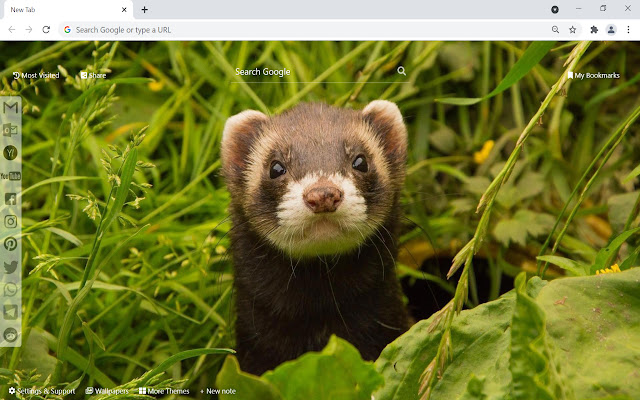
Task: Select the New Tab tab
Action: coord(68,9)
